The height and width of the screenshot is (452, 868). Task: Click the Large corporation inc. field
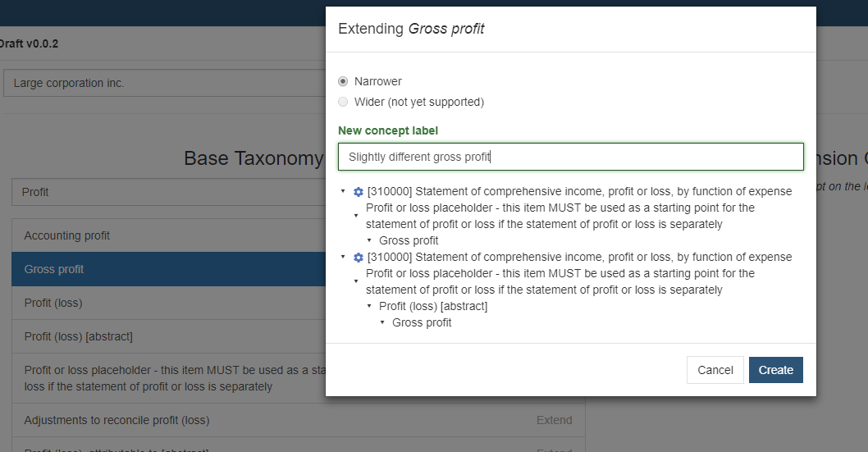(x=164, y=83)
